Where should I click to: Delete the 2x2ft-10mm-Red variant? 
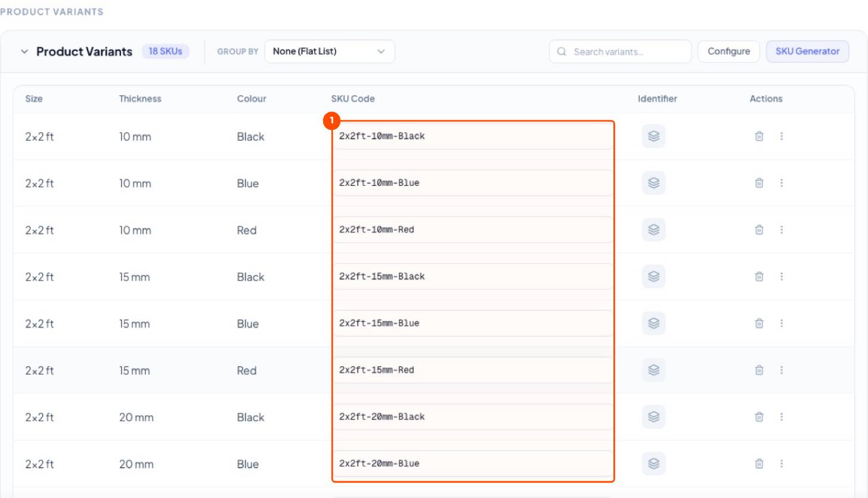point(759,230)
